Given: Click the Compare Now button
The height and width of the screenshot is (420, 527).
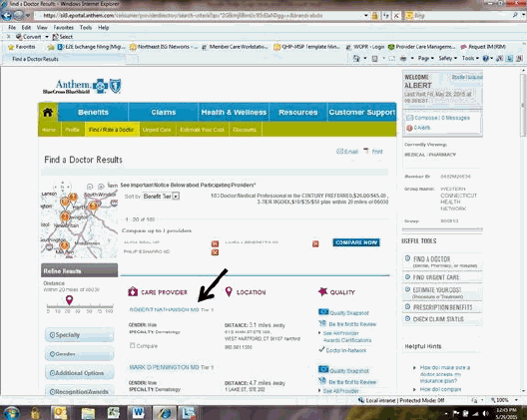Looking at the screenshot, I should click(356, 242).
